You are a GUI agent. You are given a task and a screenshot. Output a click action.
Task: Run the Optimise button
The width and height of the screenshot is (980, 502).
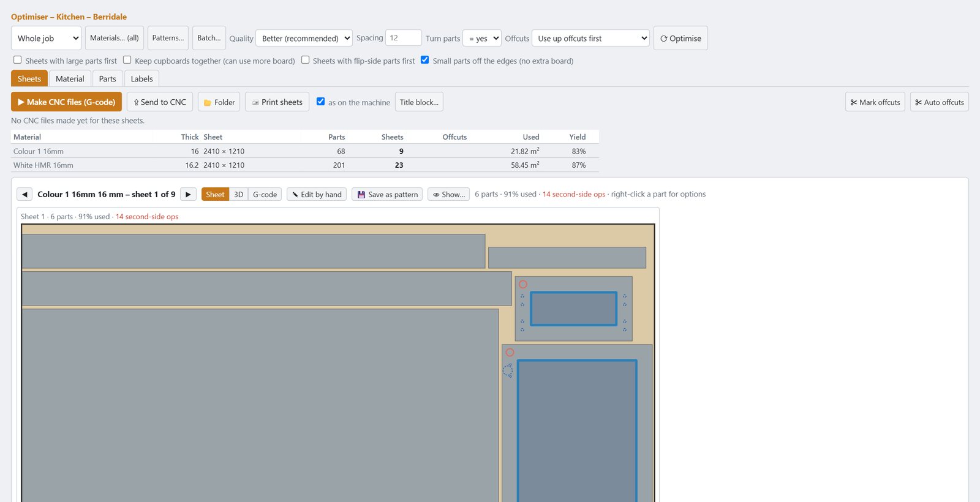(680, 38)
